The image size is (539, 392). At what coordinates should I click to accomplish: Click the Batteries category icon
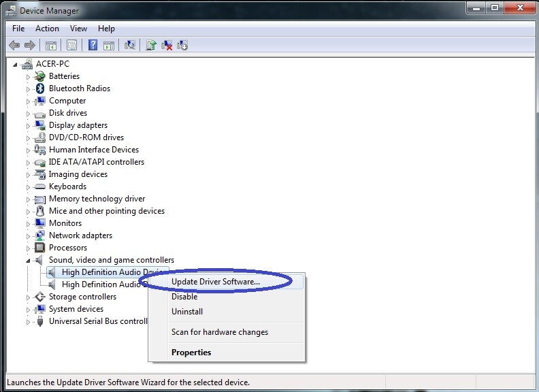(x=40, y=76)
